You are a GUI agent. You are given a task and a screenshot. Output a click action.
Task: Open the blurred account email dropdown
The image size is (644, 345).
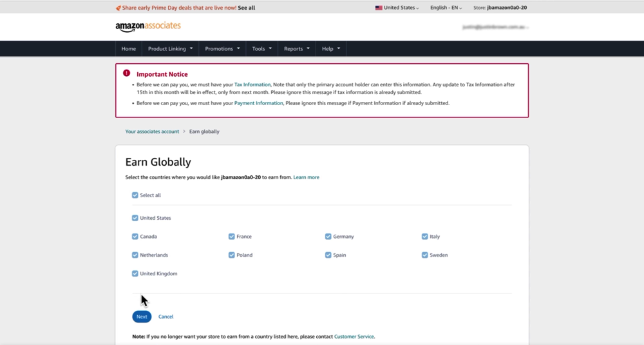tap(495, 27)
